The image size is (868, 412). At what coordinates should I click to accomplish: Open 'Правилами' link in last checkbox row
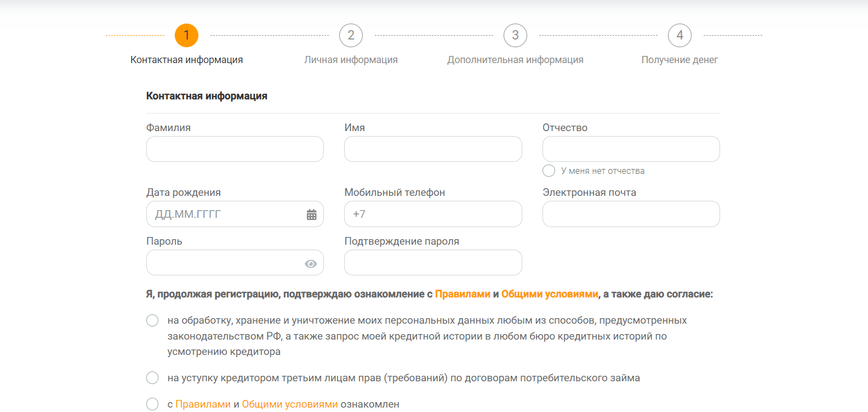click(203, 404)
